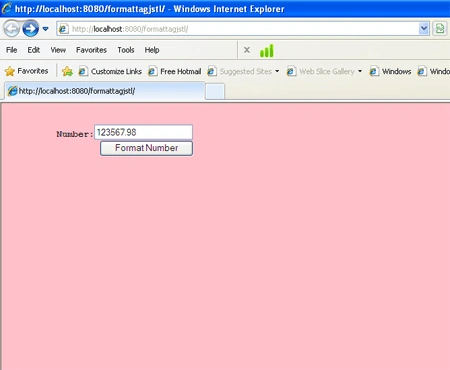This screenshot has width=450, height=370.
Task: Open the Web Slice Gallery bookmark
Action: point(320,71)
